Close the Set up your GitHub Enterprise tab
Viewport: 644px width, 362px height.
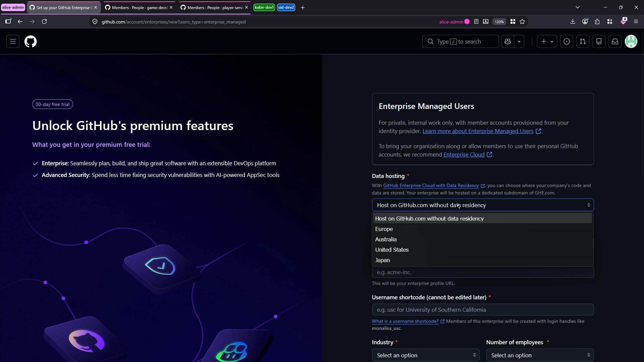[x=96, y=7]
